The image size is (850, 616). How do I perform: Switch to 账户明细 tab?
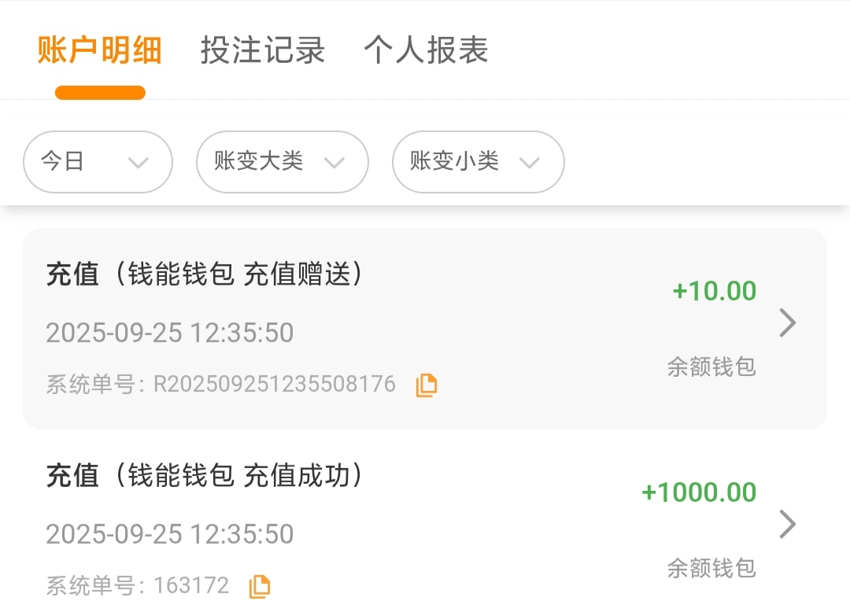click(100, 50)
